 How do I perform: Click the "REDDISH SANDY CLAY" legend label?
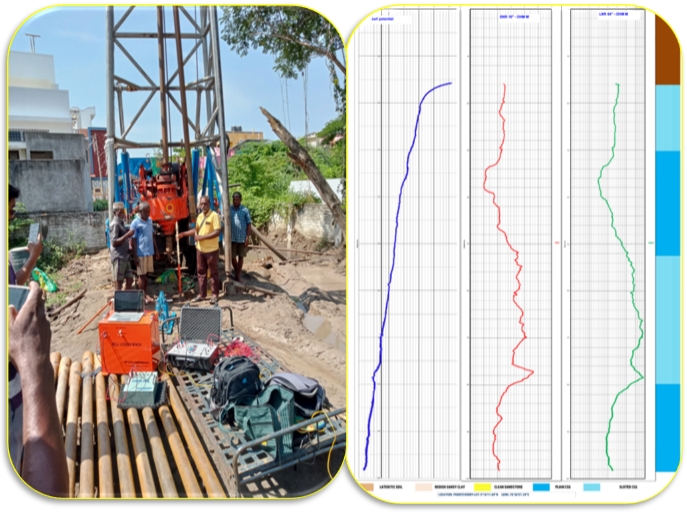click(x=450, y=487)
